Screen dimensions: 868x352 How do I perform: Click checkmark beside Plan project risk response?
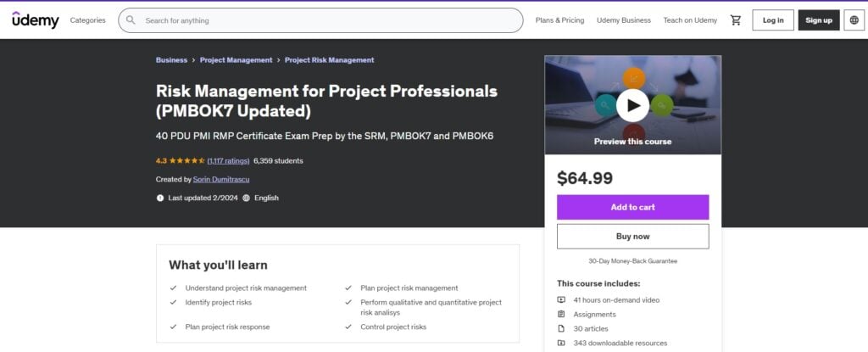coord(173,327)
